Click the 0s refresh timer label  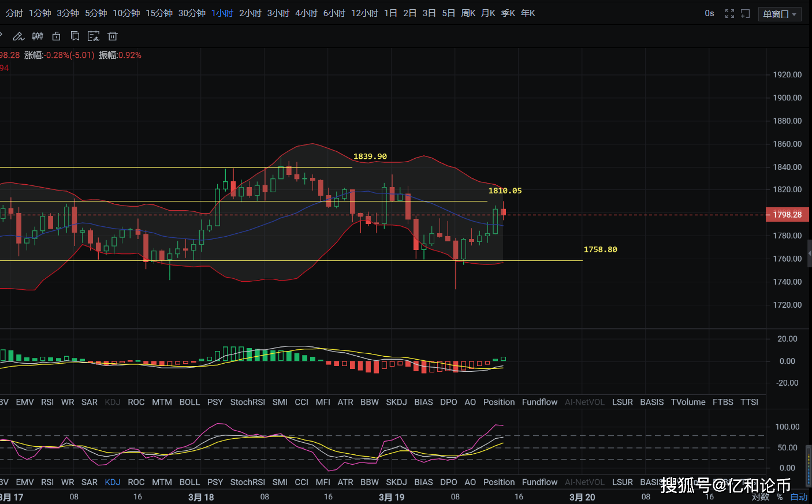pos(709,13)
